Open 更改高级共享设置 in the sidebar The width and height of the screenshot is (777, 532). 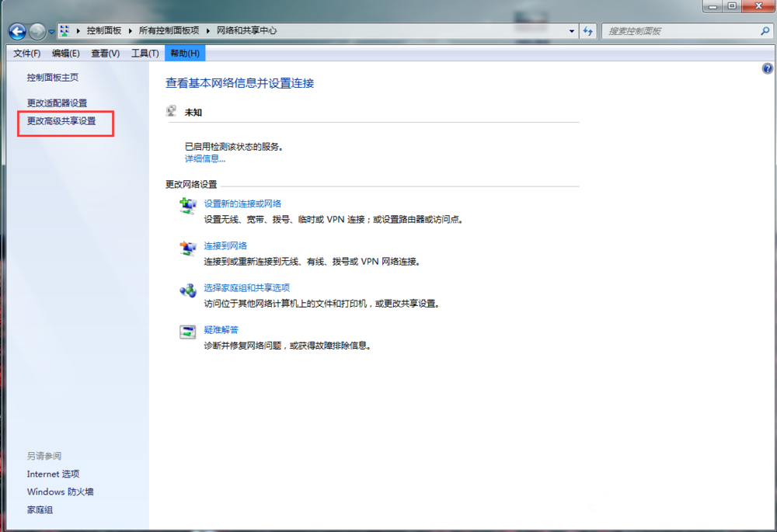coord(61,121)
